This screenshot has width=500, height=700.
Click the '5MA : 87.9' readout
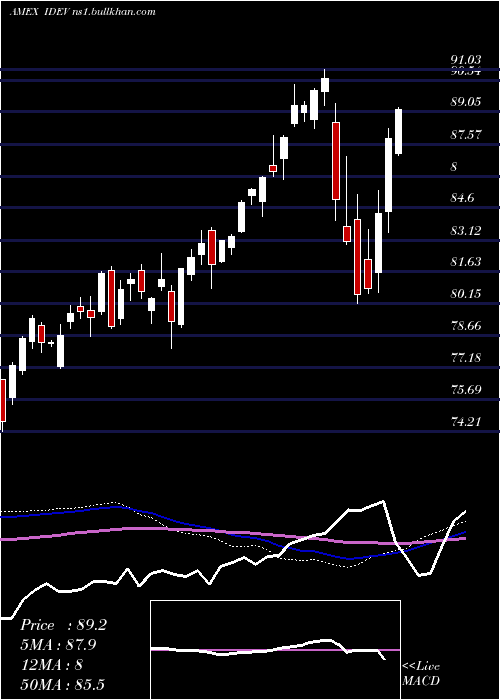[x=58, y=645]
